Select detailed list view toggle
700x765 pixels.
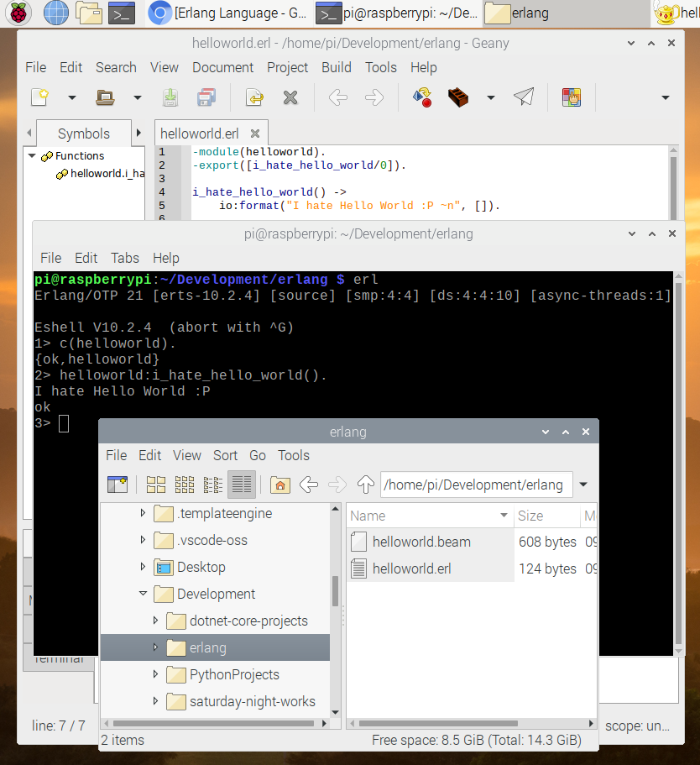[242, 485]
